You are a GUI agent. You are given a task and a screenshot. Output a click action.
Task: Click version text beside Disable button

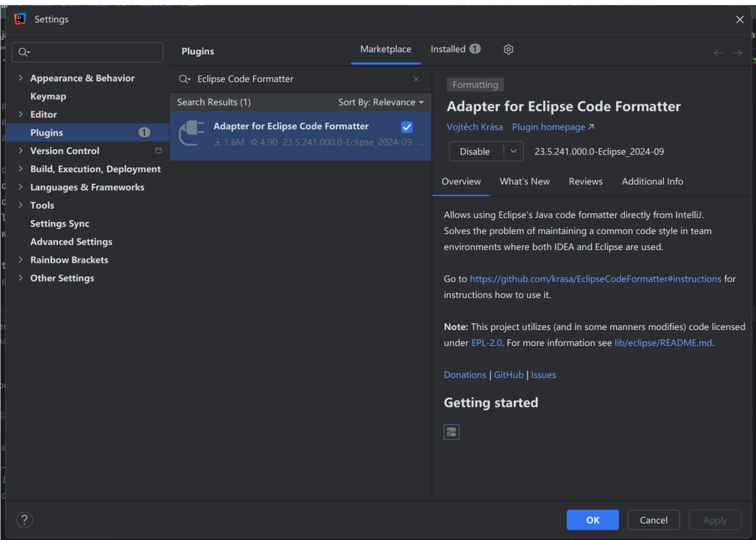tap(599, 151)
